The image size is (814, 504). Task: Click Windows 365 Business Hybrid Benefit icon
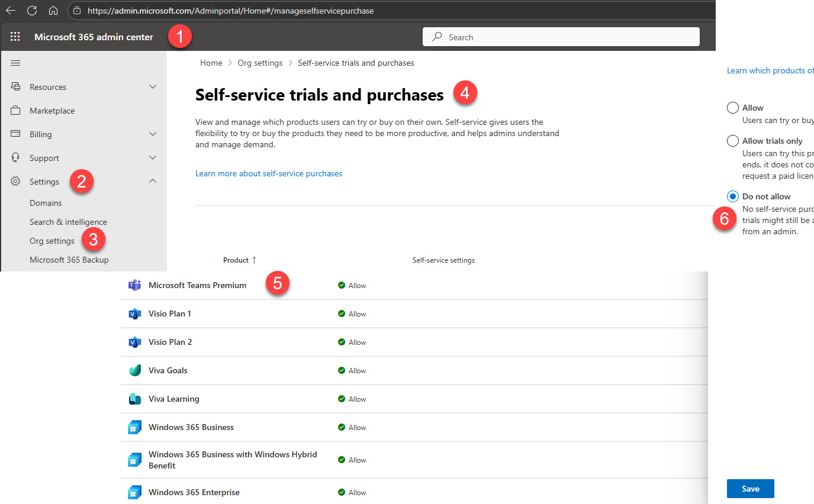[x=134, y=460]
